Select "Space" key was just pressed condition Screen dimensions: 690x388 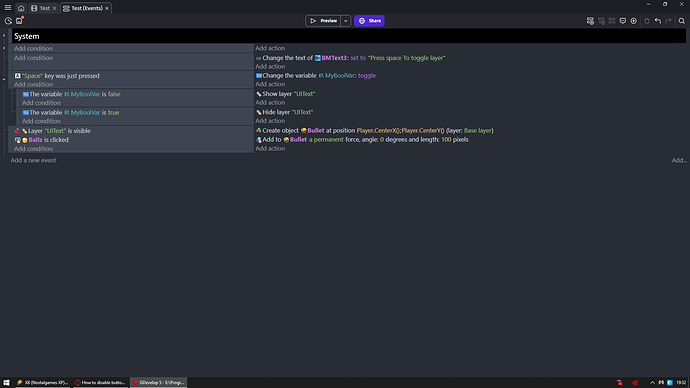click(57, 76)
